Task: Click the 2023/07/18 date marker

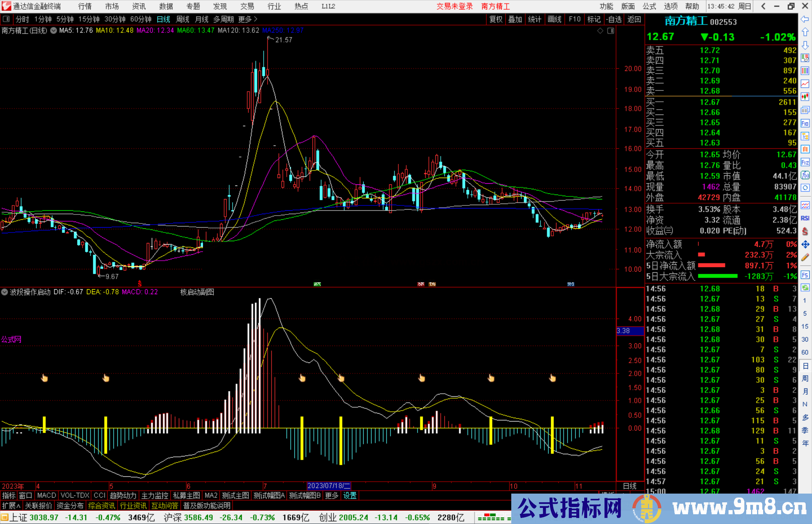Action: click(329, 486)
